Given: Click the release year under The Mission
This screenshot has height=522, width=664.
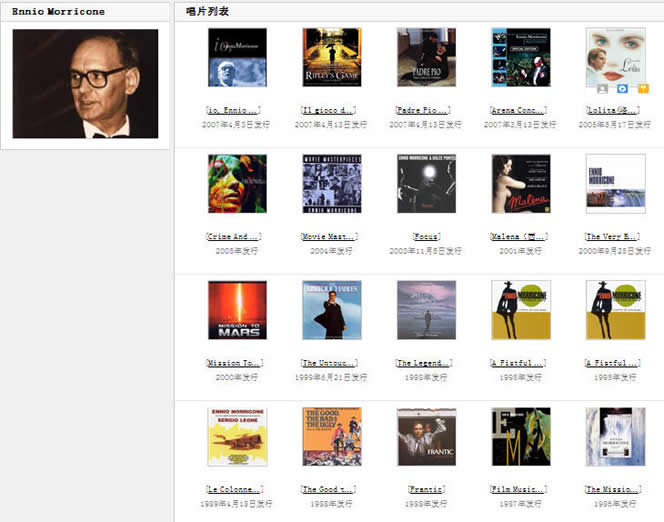Looking at the screenshot, I should [615, 504].
